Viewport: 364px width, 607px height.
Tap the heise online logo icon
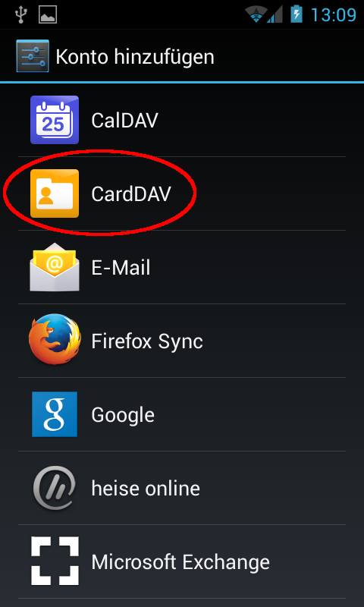point(55,488)
